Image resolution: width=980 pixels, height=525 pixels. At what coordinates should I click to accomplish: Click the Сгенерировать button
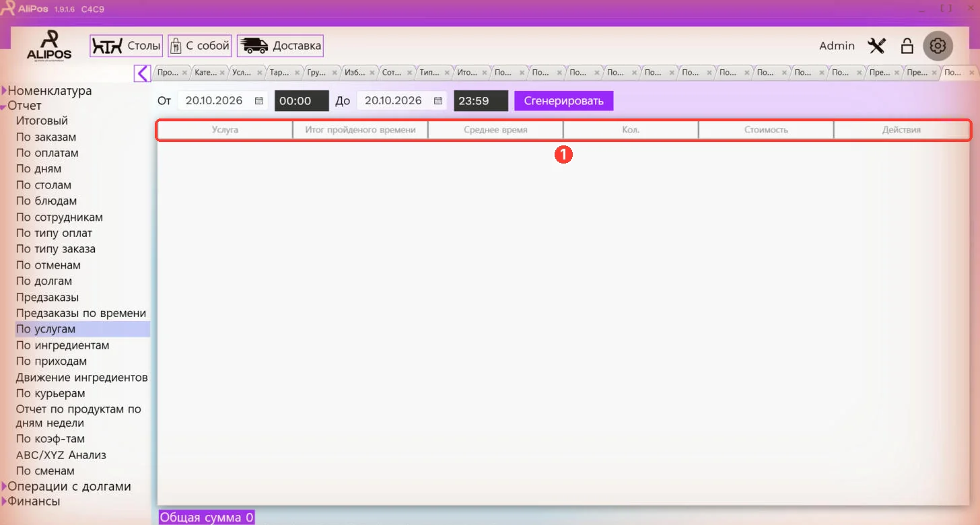point(564,101)
